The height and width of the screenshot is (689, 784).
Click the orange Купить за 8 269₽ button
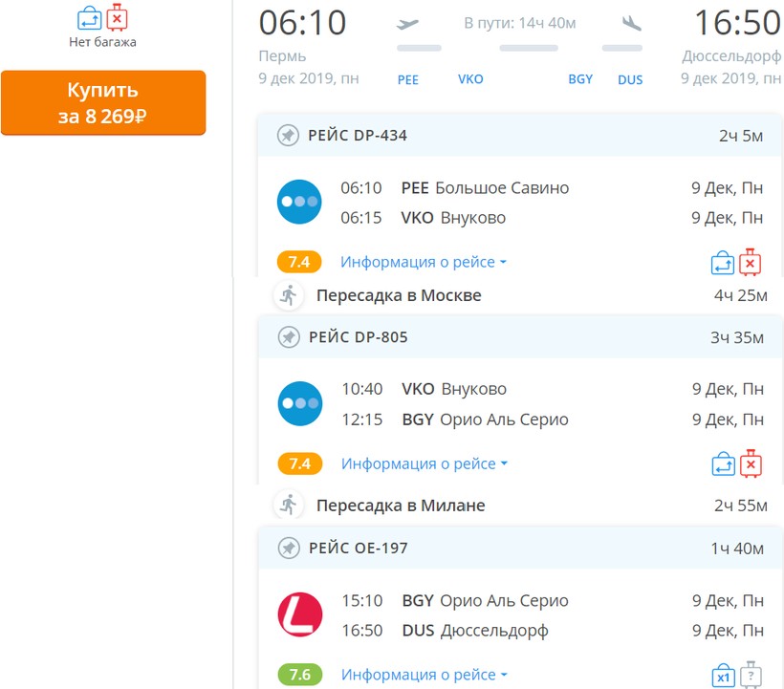pos(103,103)
